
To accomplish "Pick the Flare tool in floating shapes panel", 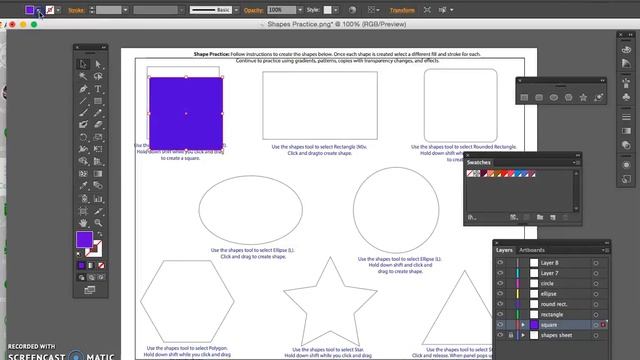I will coord(598,98).
